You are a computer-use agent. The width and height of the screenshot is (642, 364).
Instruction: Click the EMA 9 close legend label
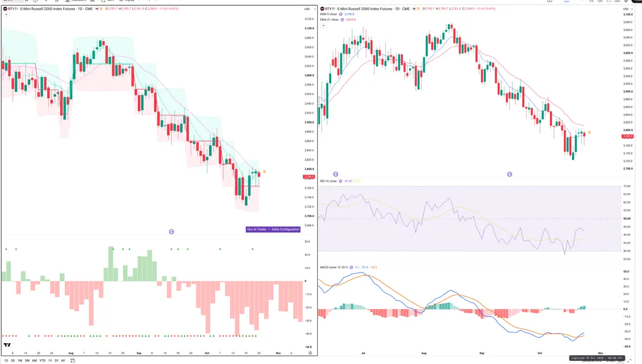click(x=328, y=14)
